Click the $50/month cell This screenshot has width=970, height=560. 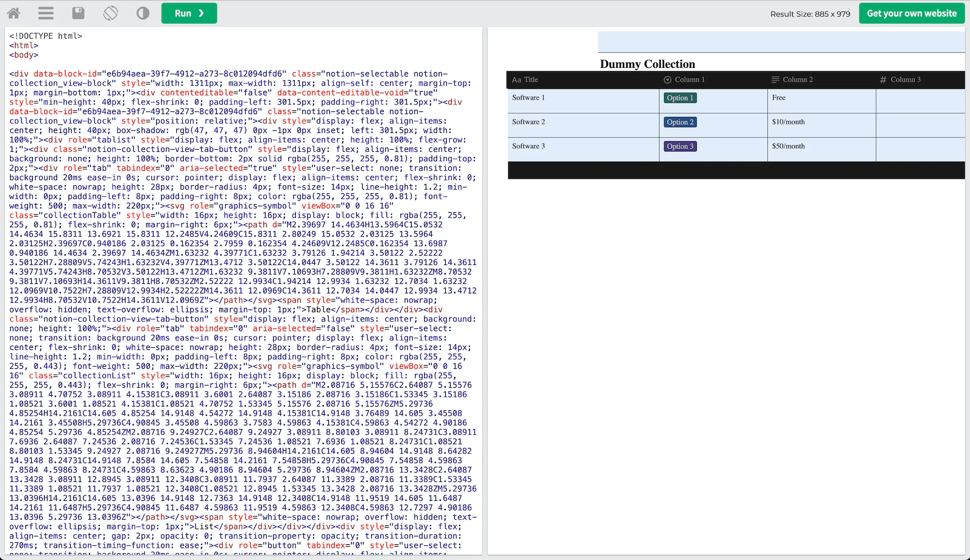(788, 146)
